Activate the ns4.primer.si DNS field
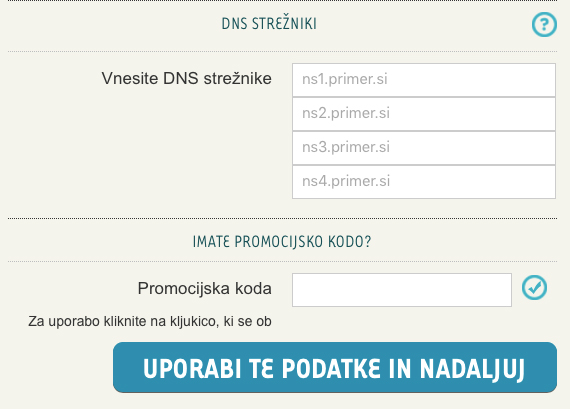Image resolution: width=572 pixels, height=412 pixels. 424,182
